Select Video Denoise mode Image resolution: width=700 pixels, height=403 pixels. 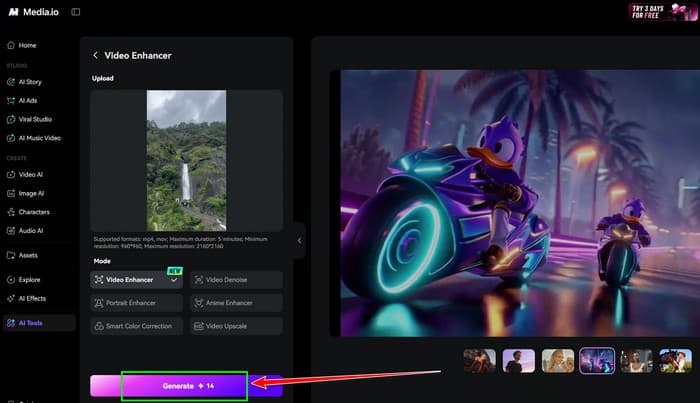(x=237, y=280)
